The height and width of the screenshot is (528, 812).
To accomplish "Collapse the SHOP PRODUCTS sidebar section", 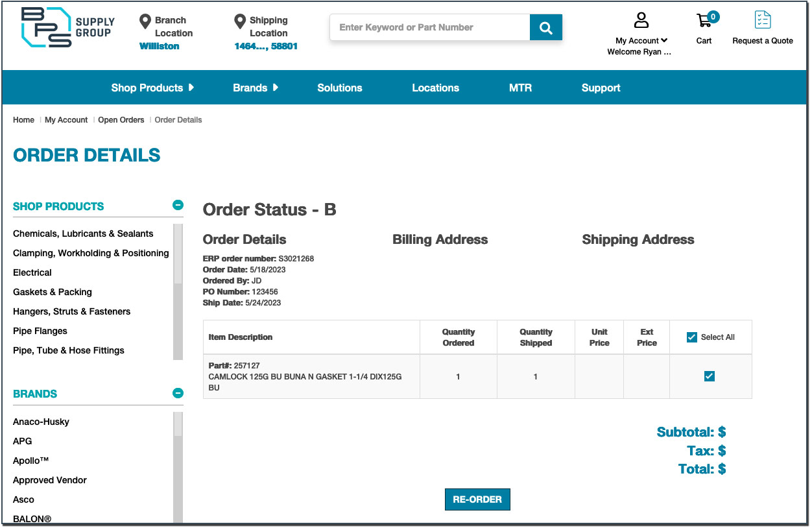I will click(178, 205).
